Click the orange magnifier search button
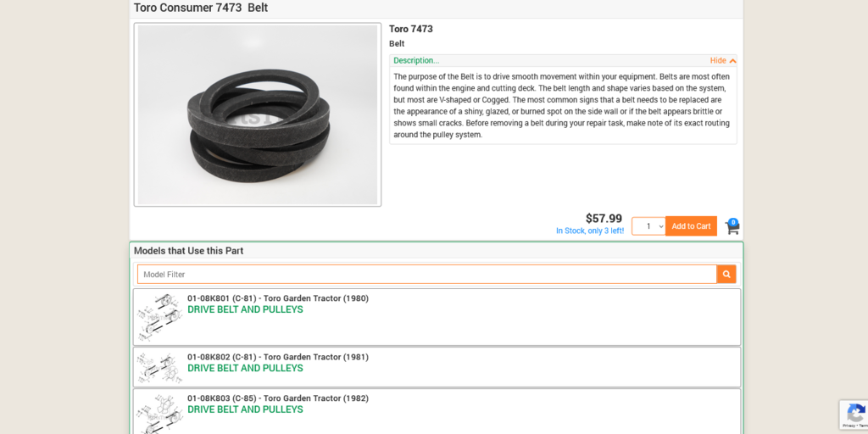Screen dimensions: 868x434 coord(726,275)
